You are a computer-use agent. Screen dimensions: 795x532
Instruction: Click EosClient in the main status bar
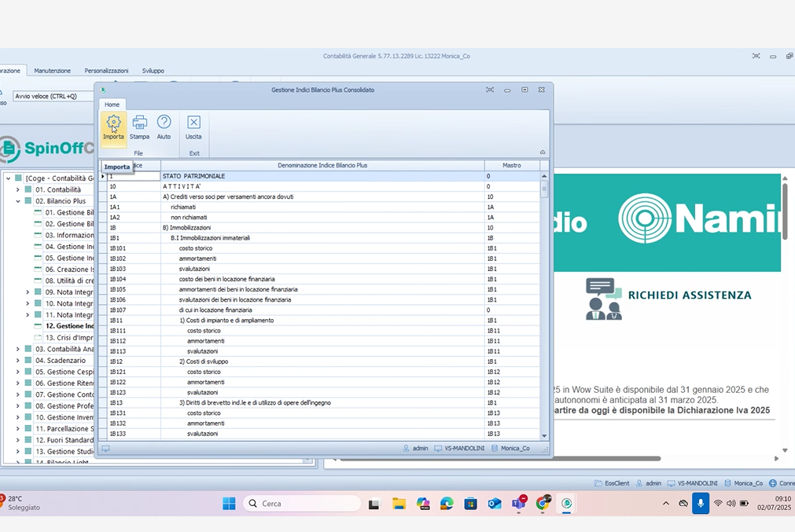pos(612,483)
